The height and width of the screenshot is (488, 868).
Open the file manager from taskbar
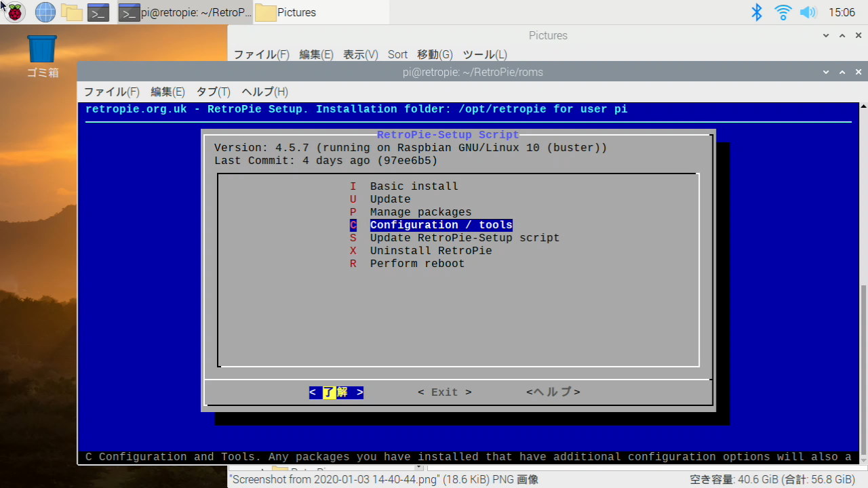[x=71, y=12]
